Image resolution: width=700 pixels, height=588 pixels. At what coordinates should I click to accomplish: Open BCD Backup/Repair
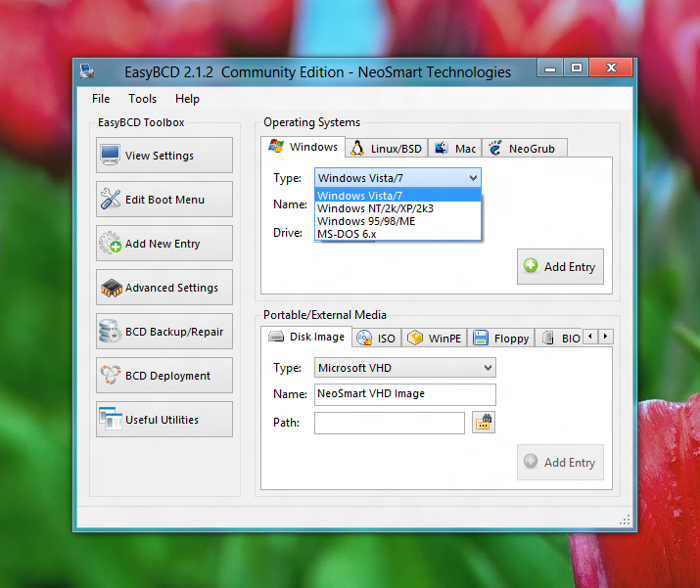[x=164, y=331]
